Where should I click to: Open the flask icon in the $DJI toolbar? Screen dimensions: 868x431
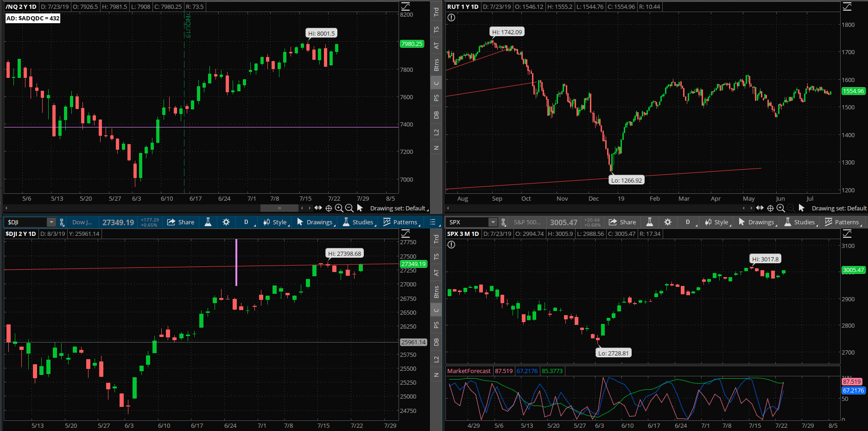tap(208, 222)
